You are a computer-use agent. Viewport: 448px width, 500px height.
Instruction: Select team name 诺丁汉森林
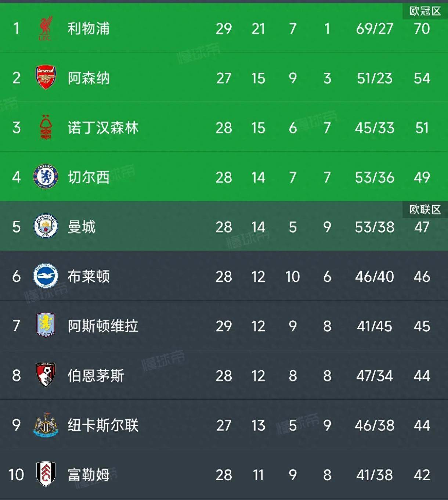[103, 128]
